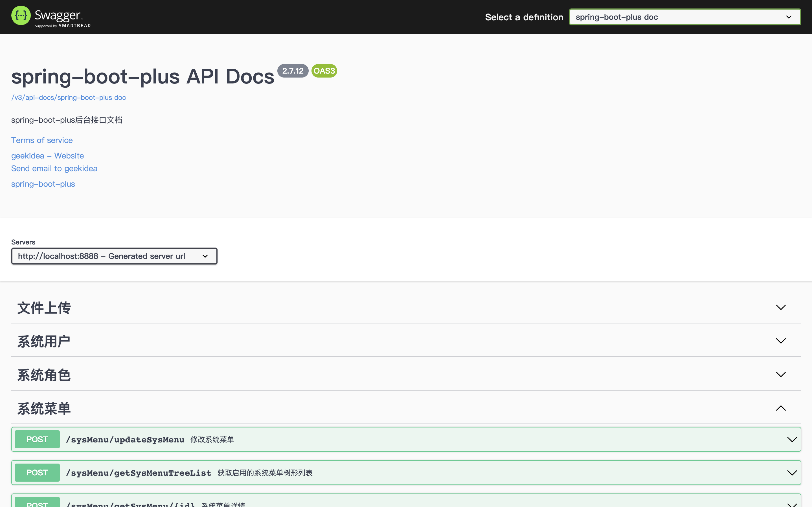Click the /sysMenu/getSysMenuTreeList path text

tap(139, 473)
